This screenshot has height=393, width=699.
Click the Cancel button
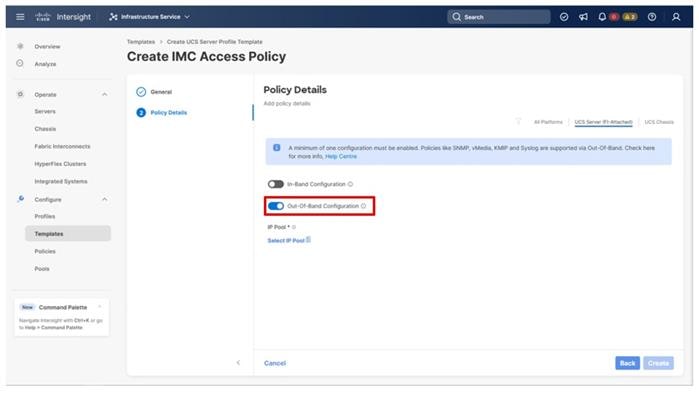pyautogui.click(x=275, y=363)
